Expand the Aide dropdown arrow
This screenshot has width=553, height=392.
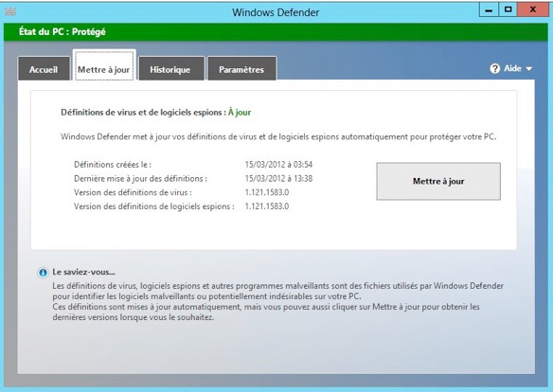point(529,69)
